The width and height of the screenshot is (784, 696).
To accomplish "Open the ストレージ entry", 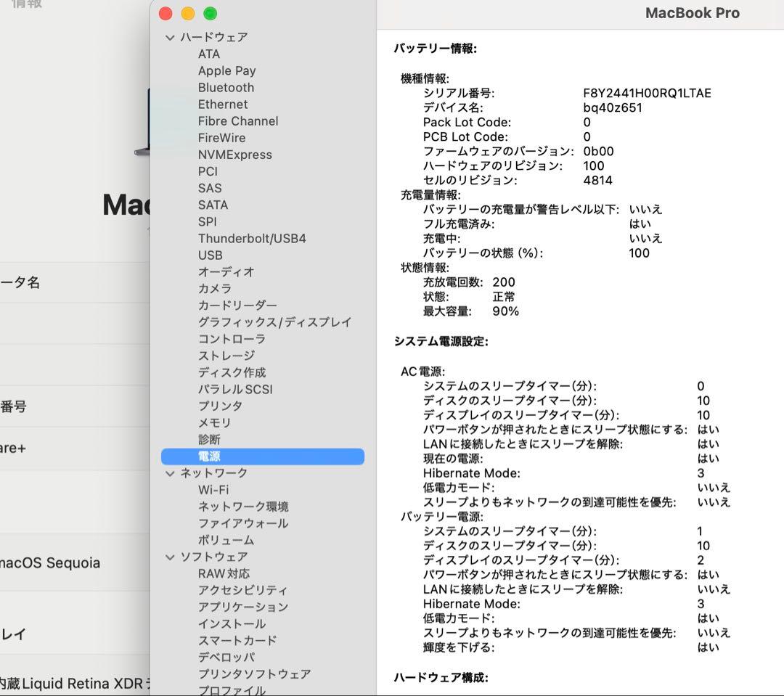I will click(x=226, y=356).
